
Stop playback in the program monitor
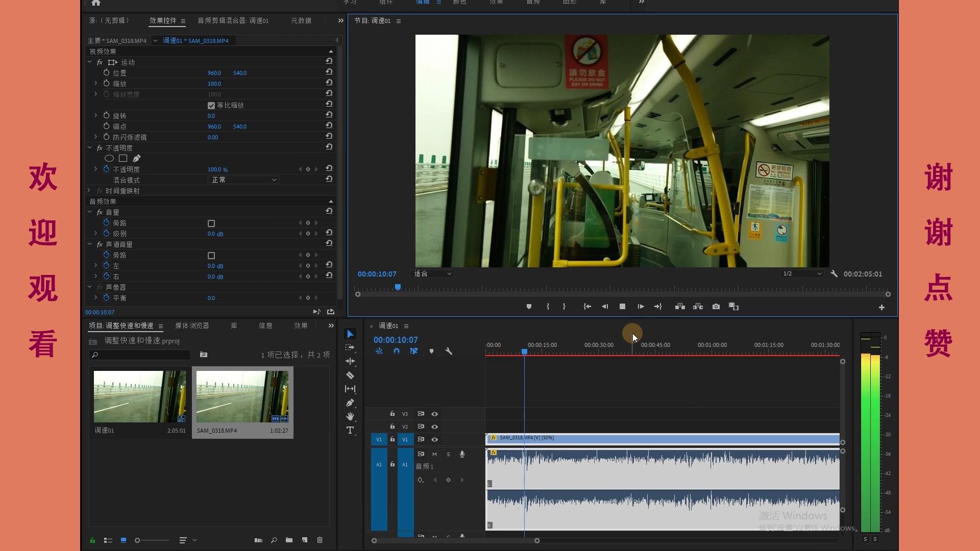[x=622, y=307]
